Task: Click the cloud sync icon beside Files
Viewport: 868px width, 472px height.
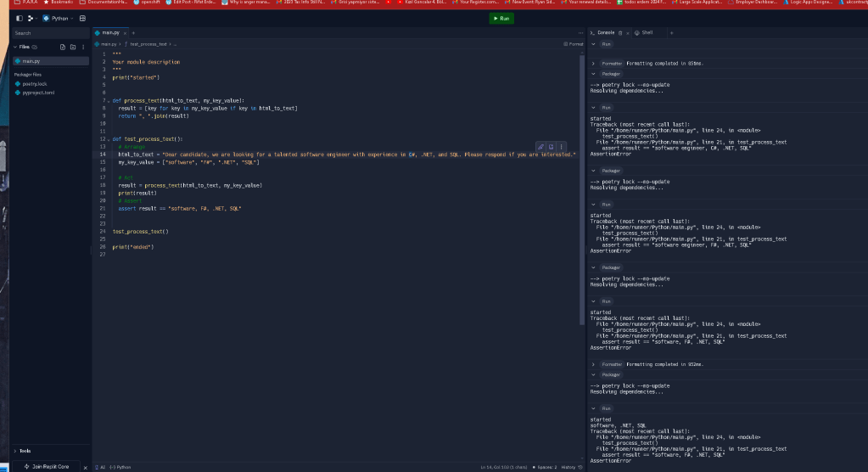Action: pos(34,47)
